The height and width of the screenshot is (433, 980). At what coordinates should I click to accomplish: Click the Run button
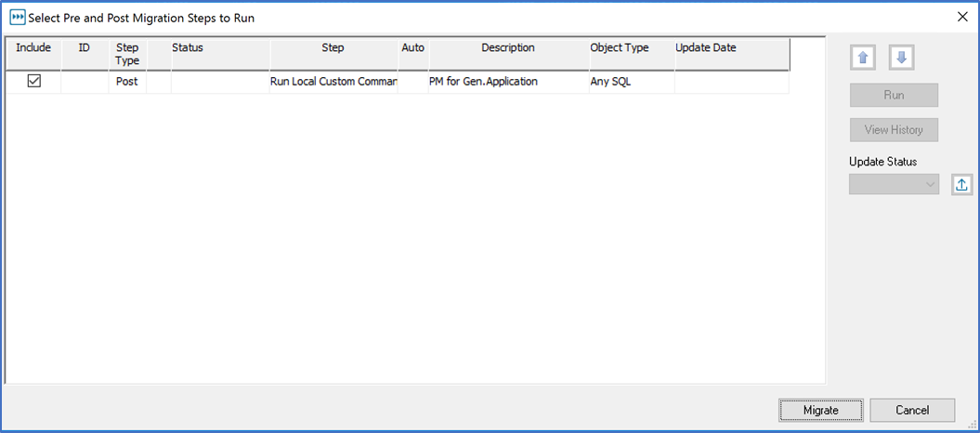pyautogui.click(x=894, y=96)
